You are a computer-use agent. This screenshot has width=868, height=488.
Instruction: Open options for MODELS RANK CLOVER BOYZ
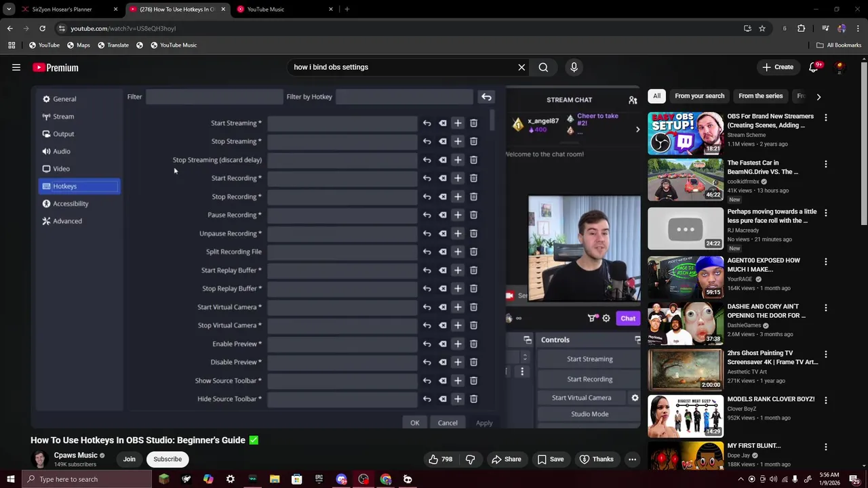(x=825, y=401)
